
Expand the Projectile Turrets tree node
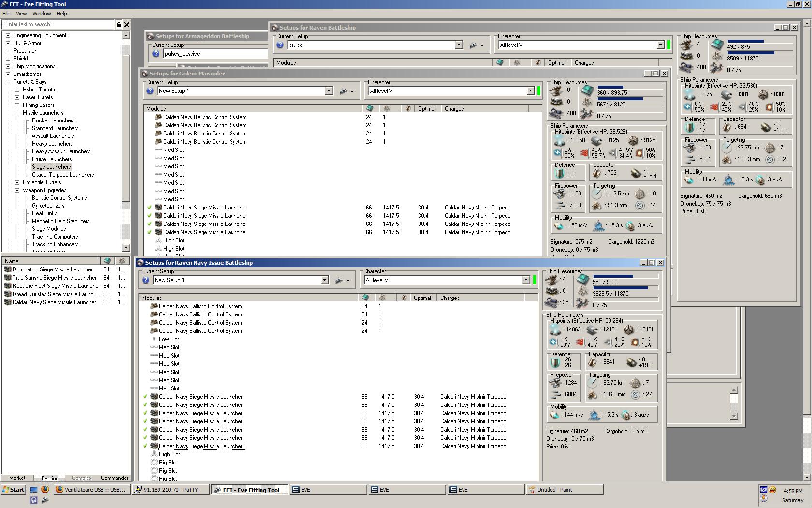pos(17,182)
